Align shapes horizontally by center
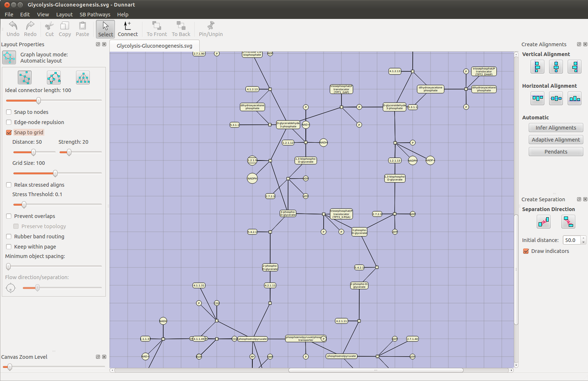Image resolution: width=588 pixels, height=381 pixels. tap(556, 98)
